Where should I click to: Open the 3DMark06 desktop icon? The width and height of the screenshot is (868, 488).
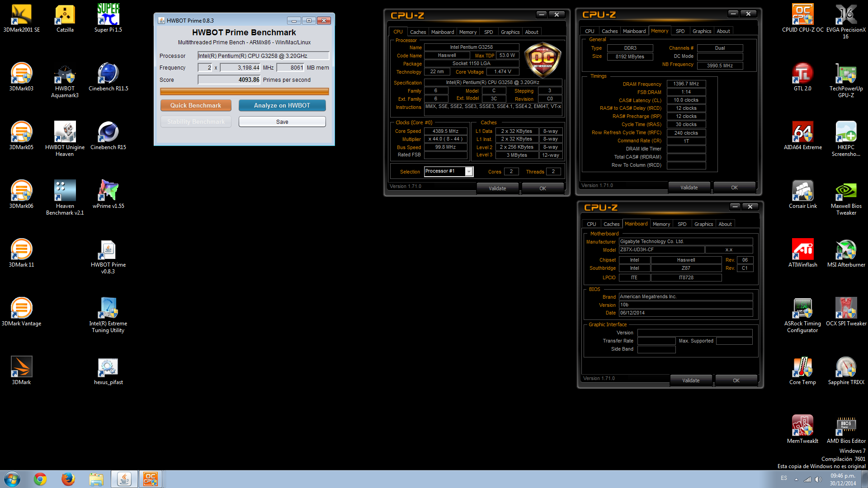[x=21, y=194]
